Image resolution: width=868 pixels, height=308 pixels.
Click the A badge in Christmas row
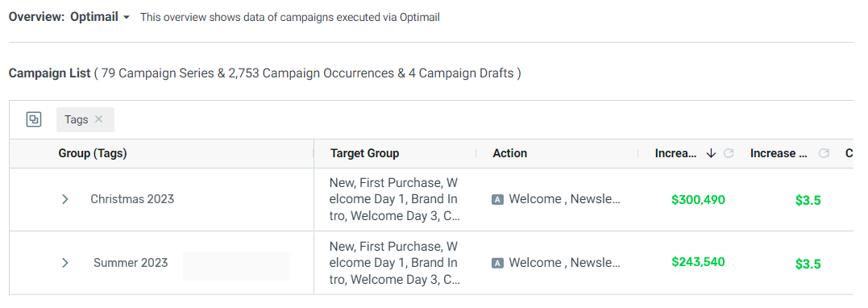pos(497,199)
